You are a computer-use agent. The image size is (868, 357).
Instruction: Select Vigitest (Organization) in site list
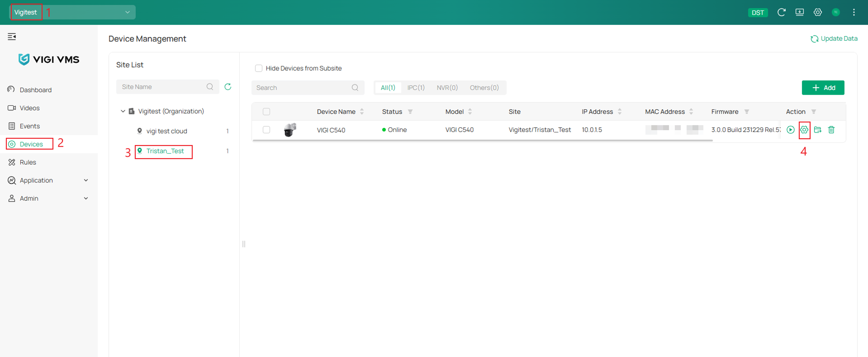tap(171, 111)
